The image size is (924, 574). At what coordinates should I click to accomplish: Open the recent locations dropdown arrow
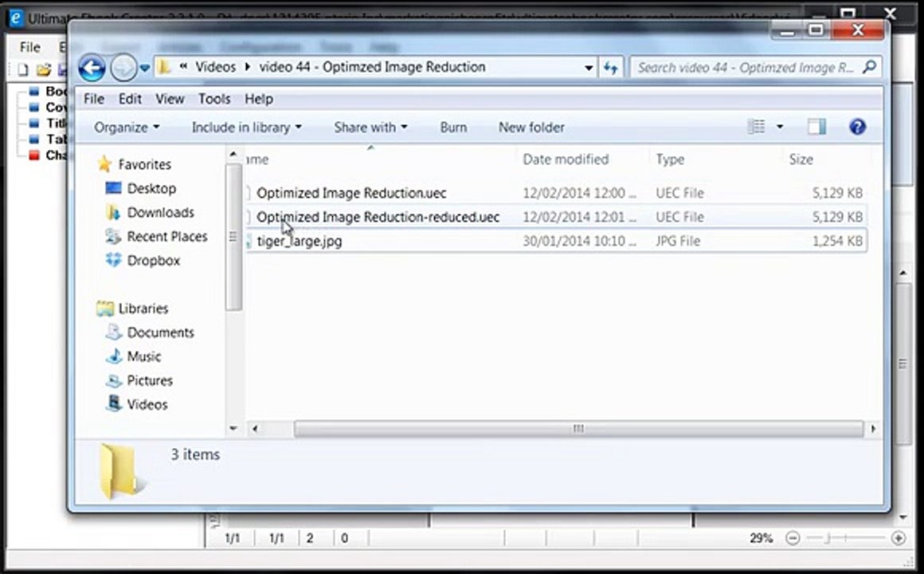(x=144, y=69)
